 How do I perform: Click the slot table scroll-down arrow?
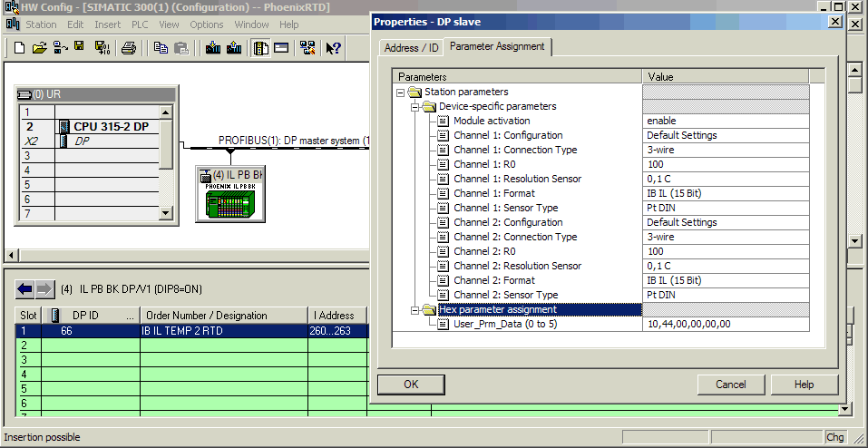point(844,410)
